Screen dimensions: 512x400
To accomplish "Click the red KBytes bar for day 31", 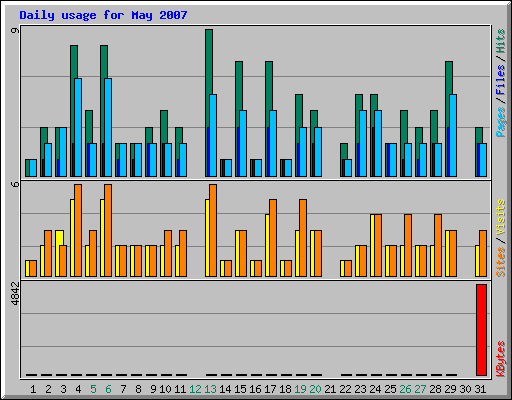I will (481, 330).
